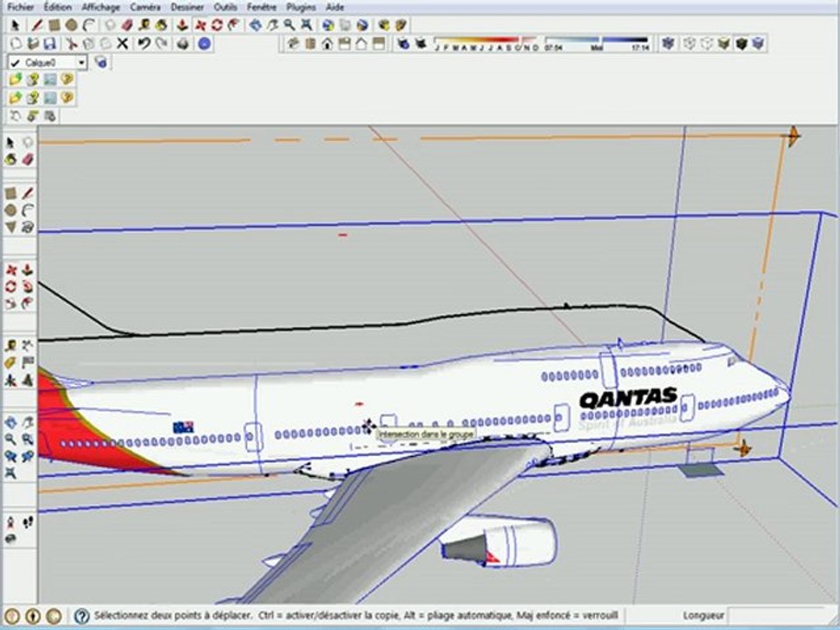Select the Orbit camera tool in top toolbar
The width and height of the screenshot is (840, 630).
tap(255, 24)
